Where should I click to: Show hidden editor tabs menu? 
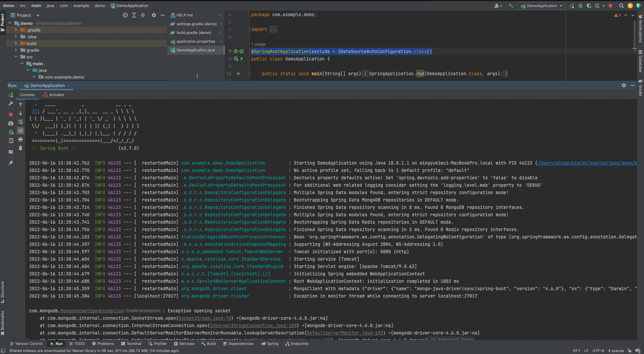197,76
